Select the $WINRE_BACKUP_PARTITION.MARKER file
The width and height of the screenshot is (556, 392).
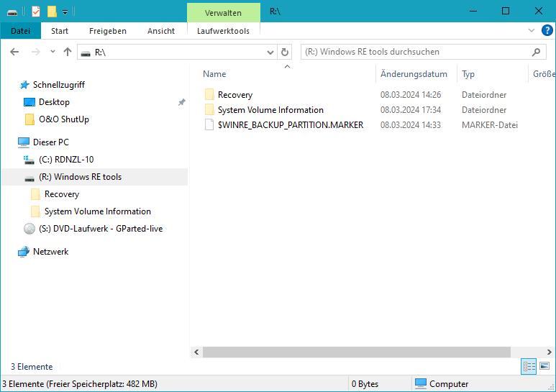291,124
